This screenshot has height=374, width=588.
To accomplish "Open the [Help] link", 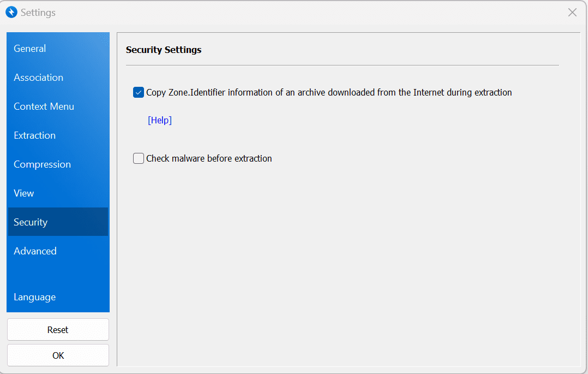I will coord(160,120).
